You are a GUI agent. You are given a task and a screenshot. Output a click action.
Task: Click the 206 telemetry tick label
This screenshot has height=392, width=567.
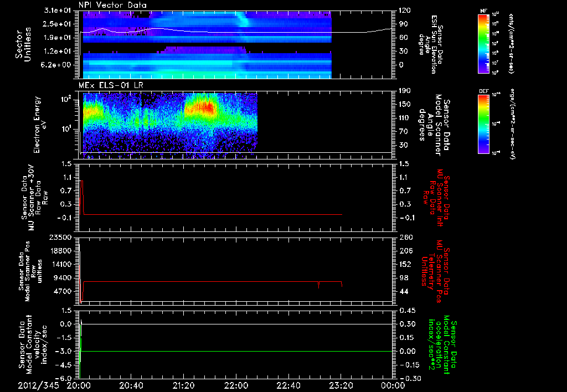tap(406, 251)
